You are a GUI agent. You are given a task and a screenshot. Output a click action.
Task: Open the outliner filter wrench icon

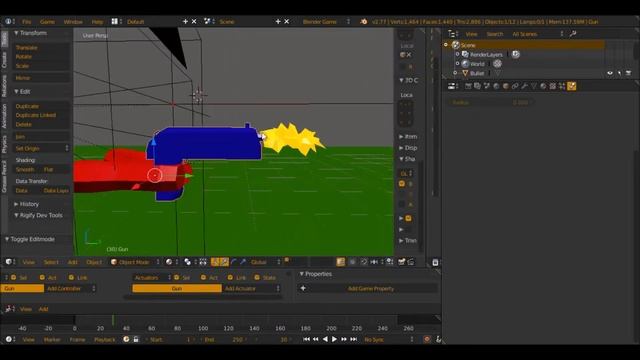coord(573,34)
